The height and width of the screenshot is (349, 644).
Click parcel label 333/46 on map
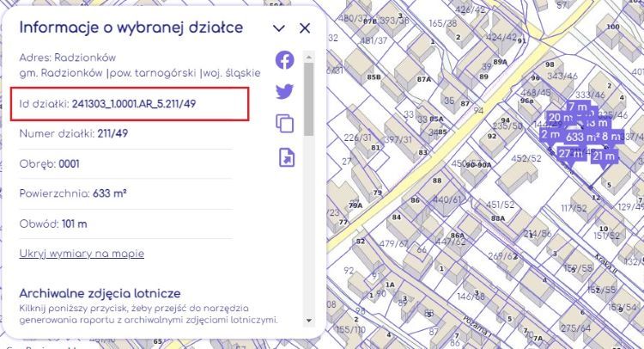(590, 95)
